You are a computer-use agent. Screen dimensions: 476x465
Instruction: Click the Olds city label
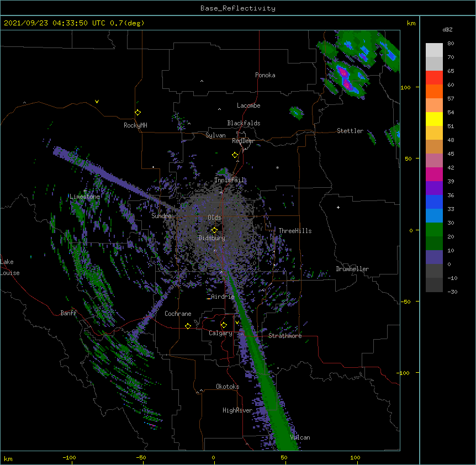[x=214, y=218]
